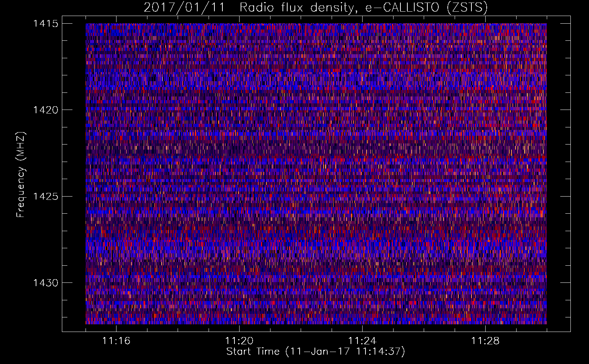Click the 11:28 time tick label
The image size is (589, 364).
pyautogui.click(x=485, y=341)
